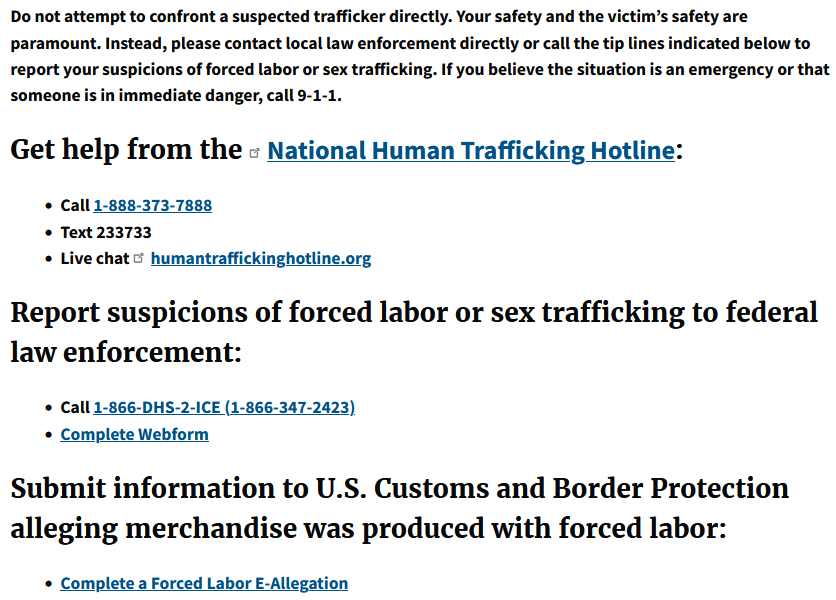
Task: Click external link icon beside National Human Trafficking Hotline
Action: tap(255, 153)
